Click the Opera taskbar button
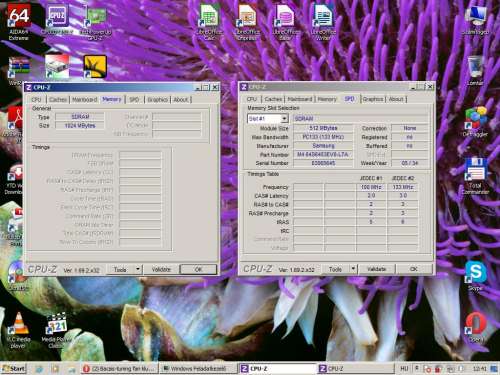 pos(119,369)
